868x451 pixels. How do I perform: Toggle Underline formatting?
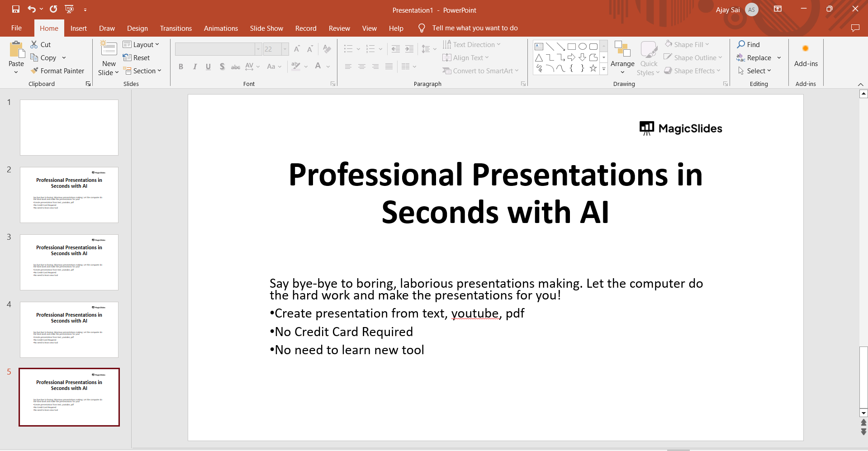coord(208,67)
